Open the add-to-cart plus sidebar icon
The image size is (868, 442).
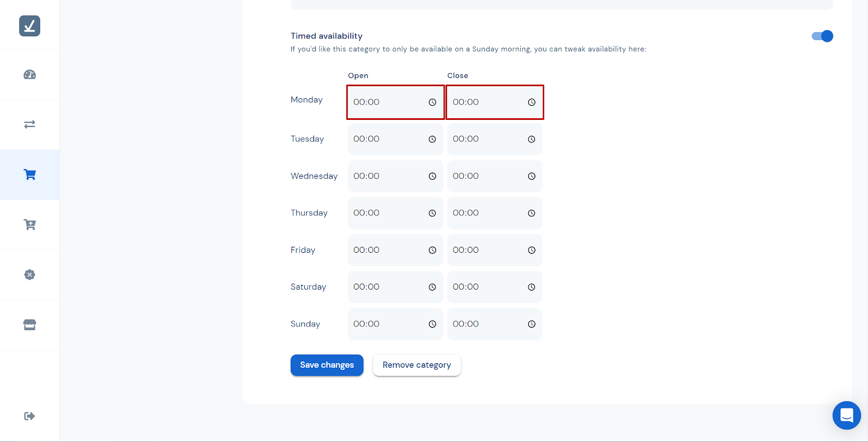pyautogui.click(x=30, y=225)
